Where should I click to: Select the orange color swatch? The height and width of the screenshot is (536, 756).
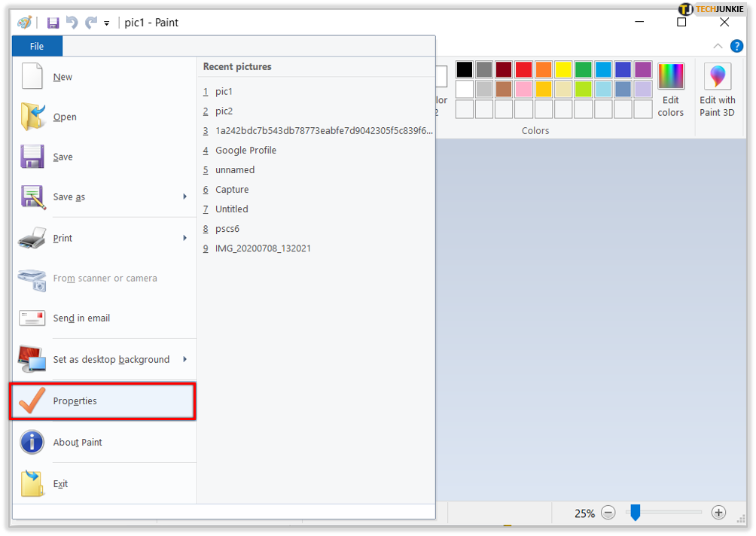pyautogui.click(x=544, y=69)
